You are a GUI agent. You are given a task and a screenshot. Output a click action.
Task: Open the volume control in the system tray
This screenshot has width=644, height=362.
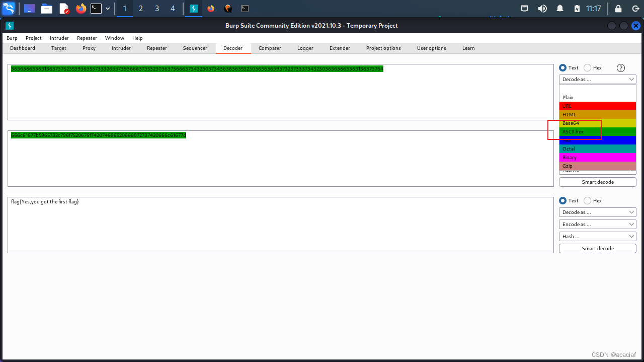click(x=542, y=9)
